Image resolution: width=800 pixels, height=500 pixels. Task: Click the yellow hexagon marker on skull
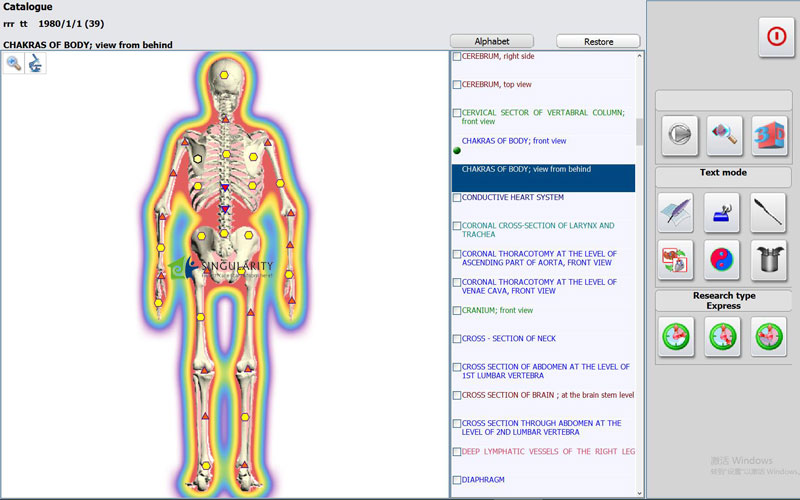pyautogui.click(x=224, y=75)
